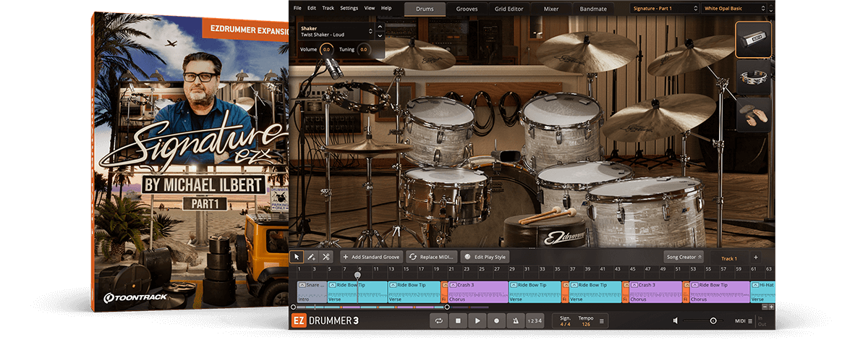
Task: Click the Edit Play Style button
Action: [x=485, y=257]
